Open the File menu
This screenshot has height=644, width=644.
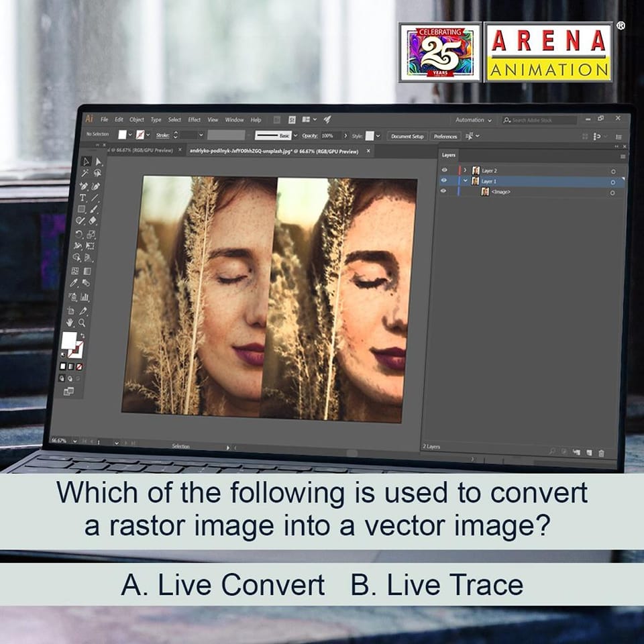coord(105,119)
